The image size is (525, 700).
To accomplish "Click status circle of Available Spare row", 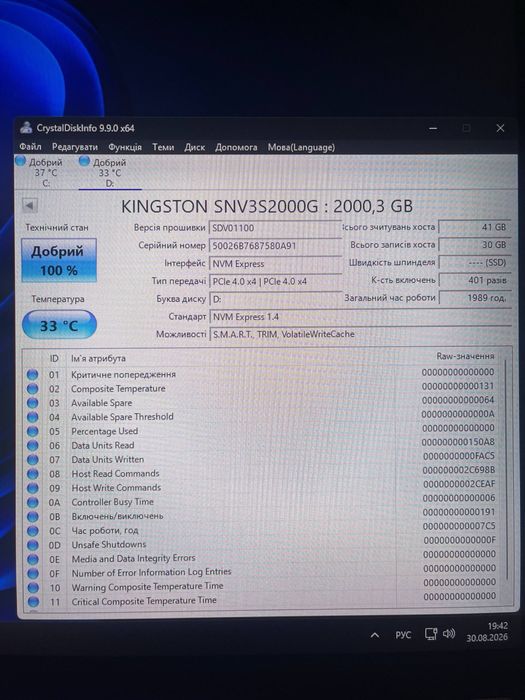I will point(33,403).
